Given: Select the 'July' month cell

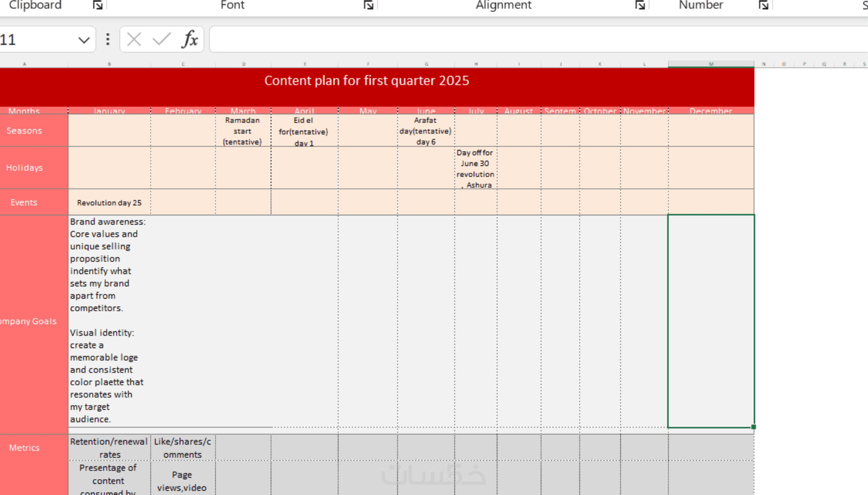Looking at the screenshot, I should [476, 111].
